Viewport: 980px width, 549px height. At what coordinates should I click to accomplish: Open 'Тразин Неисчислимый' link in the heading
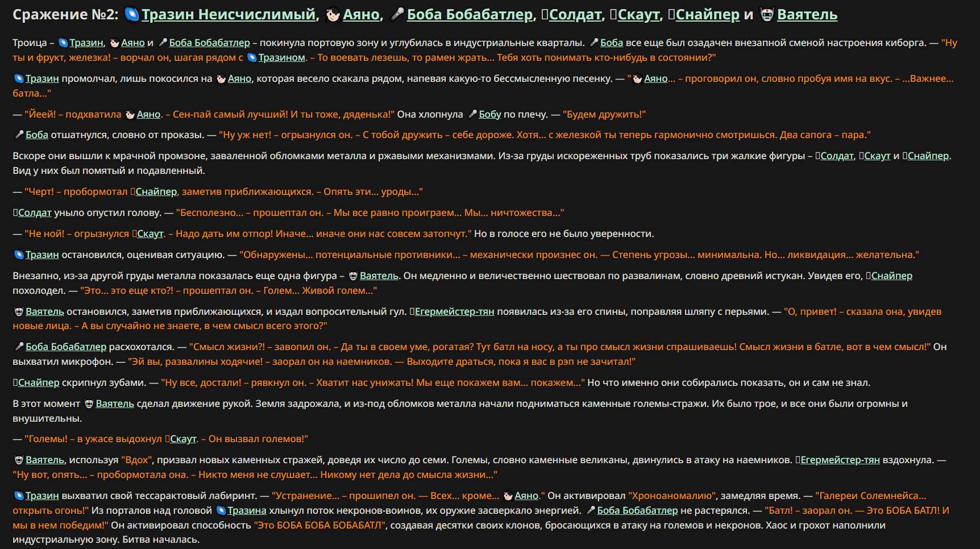(229, 14)
